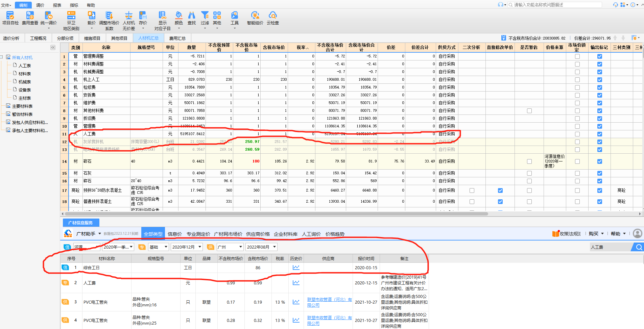Open 环卫地区类别 sanitation region category
The width and height of the screenshot is (644, 329).
(x=71, y=21)
